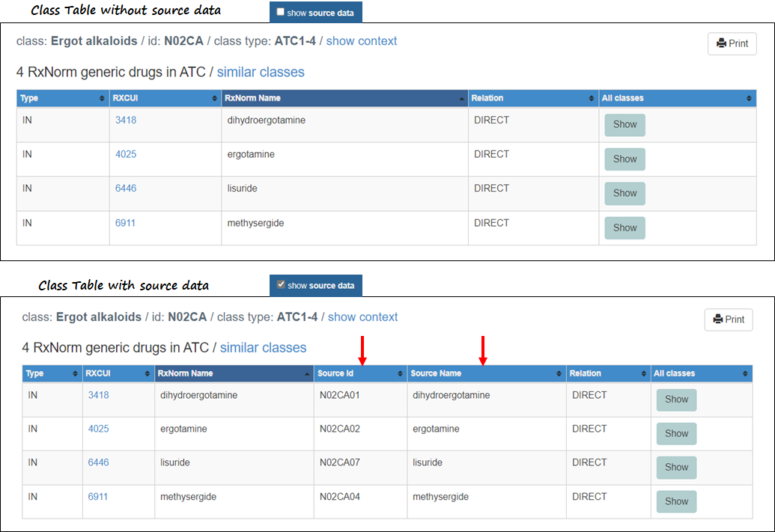
Task: Open RXCUI 6911 link in bottom table
Action: [x=98, y=496]
